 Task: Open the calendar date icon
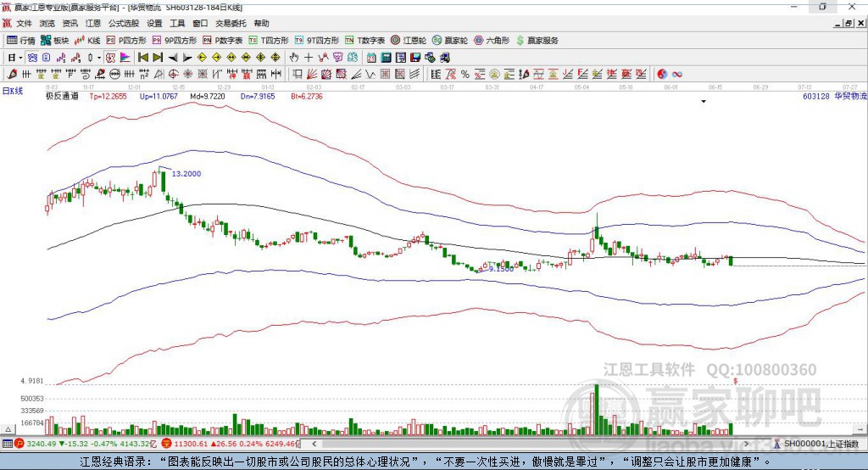371,58
